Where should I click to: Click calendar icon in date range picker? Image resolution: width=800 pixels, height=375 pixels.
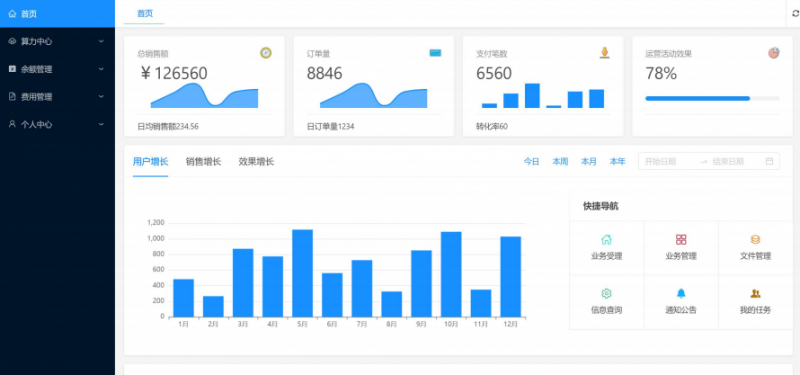point(769,161)
